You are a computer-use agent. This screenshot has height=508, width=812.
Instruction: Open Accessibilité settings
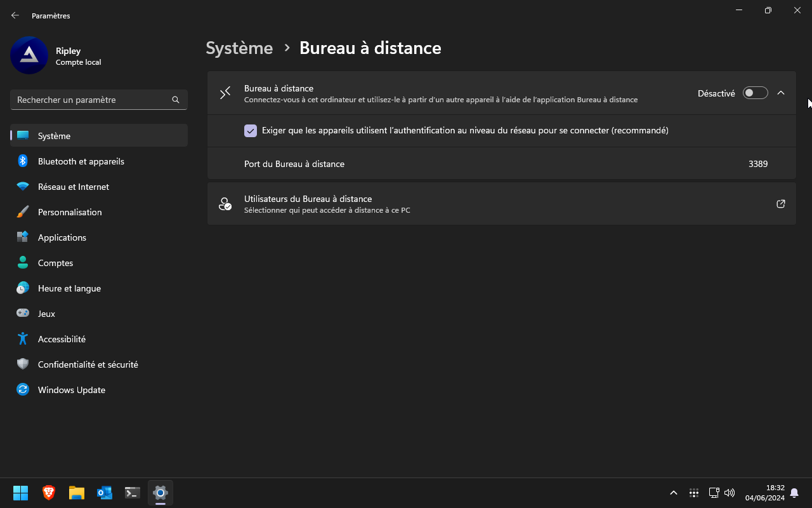(x=99, y=339)
